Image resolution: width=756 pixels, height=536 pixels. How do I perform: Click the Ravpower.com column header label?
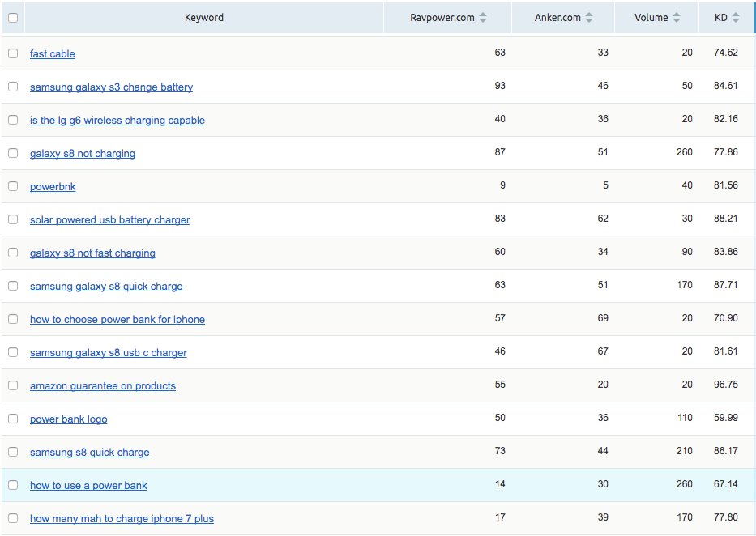(x=442, y=18)
